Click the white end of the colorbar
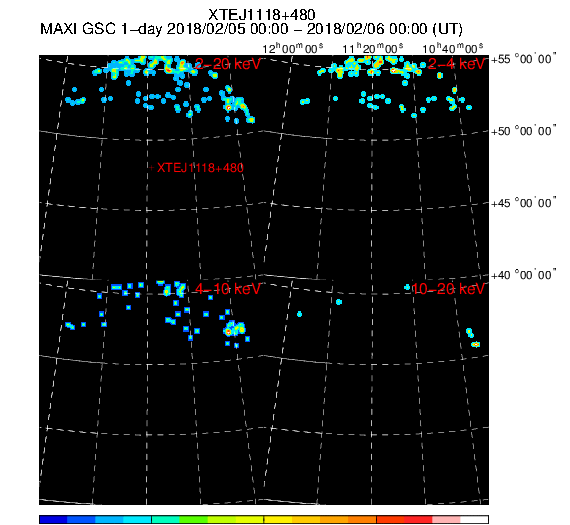 point(474,519)
